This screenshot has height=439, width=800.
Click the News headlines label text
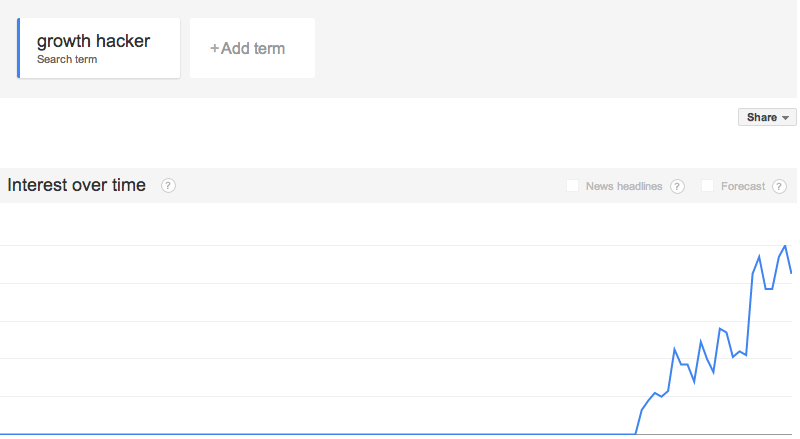tap(623, 186)
